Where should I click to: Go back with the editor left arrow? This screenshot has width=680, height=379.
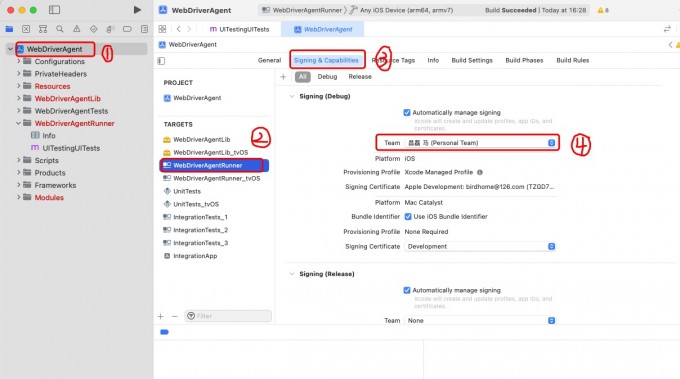179,29
